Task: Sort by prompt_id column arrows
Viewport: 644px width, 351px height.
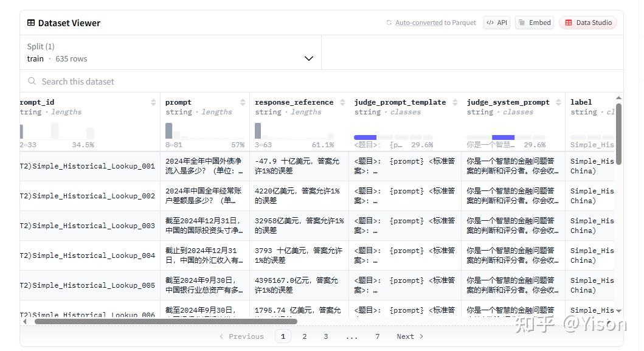Action: tap(153, 102)
